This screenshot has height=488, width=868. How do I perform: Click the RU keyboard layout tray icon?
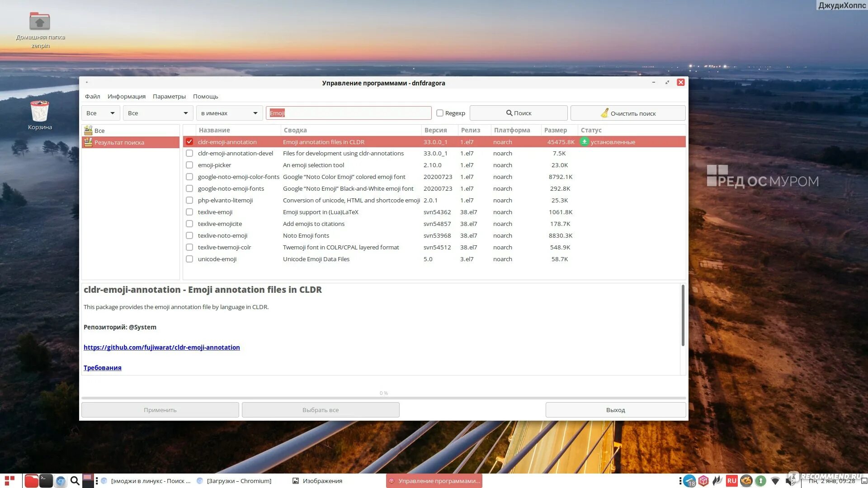click(x=732, y=481)
